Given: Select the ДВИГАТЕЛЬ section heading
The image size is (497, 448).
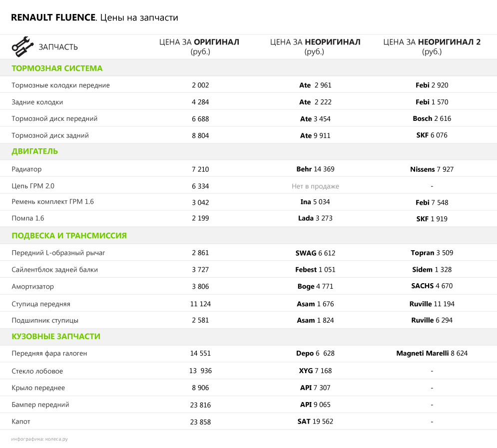Looking at the screenshot, I should 35,151.
